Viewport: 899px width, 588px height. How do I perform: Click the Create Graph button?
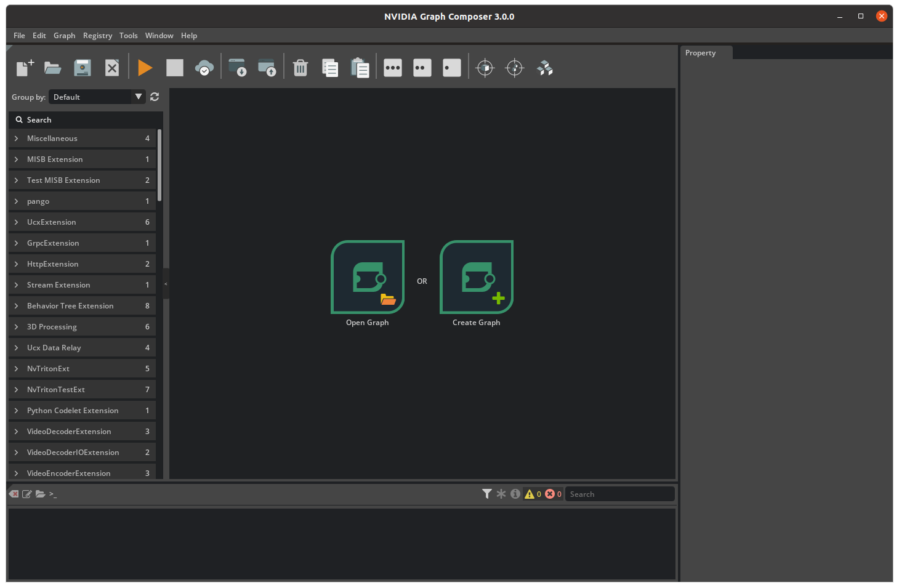(x=477, y=277)
